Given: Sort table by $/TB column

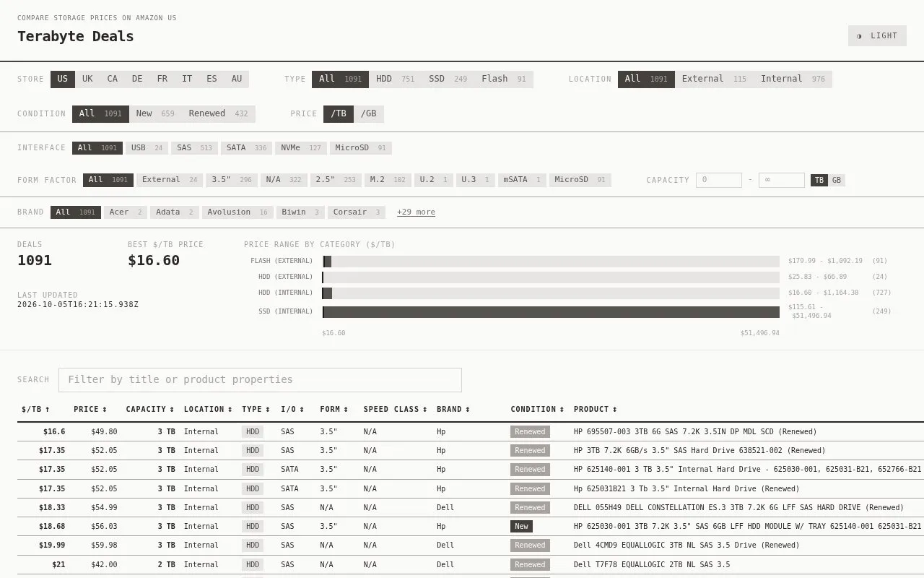Looking at the screenshot, I should (x=36, y=410).
